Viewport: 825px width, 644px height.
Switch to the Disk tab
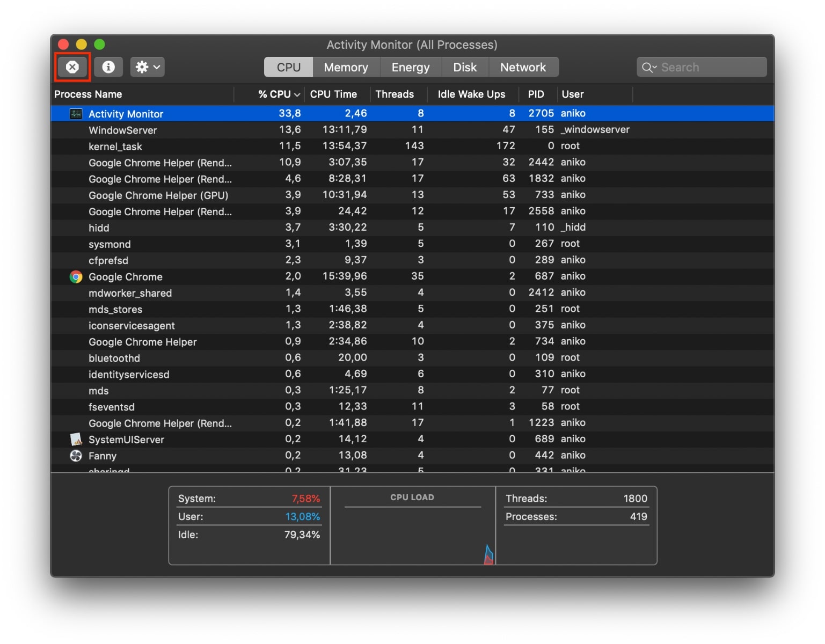click(x=465, y=67)
